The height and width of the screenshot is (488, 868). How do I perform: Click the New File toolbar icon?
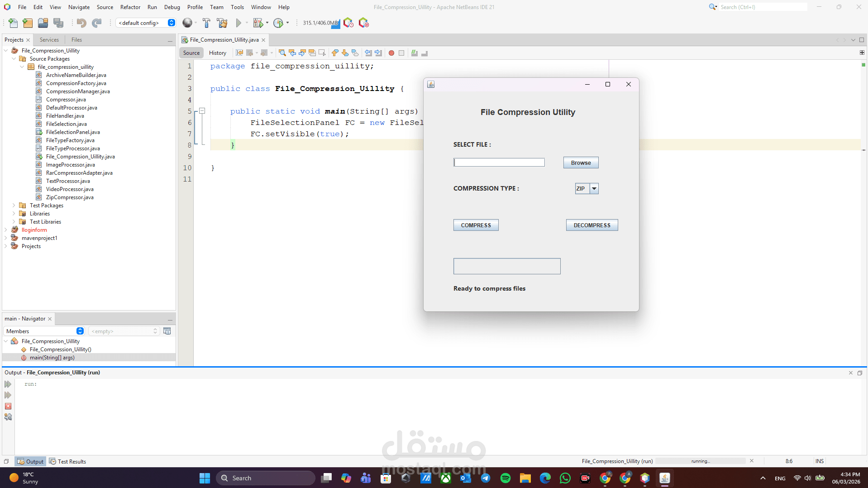13,23
